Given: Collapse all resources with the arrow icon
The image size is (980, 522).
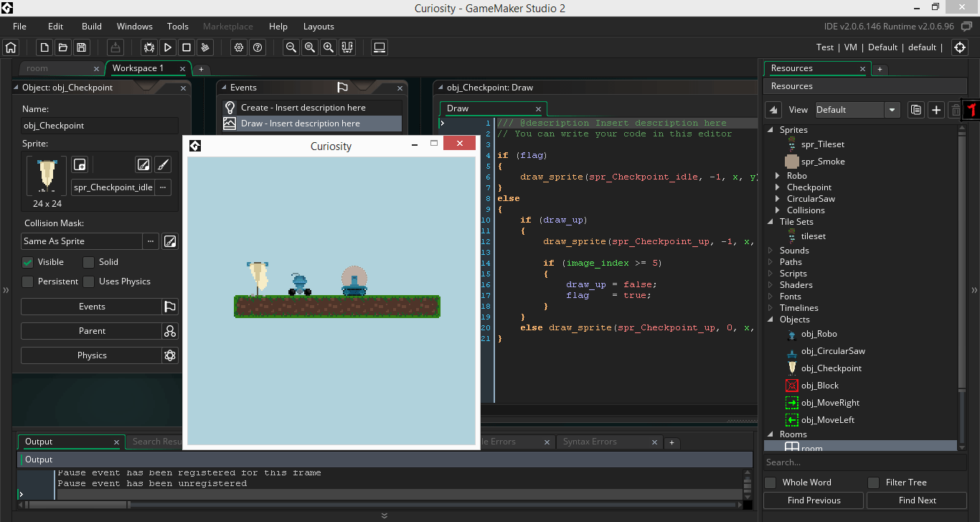Looking at the screenshot, I should pyautogui.click(x=773, y=110).
